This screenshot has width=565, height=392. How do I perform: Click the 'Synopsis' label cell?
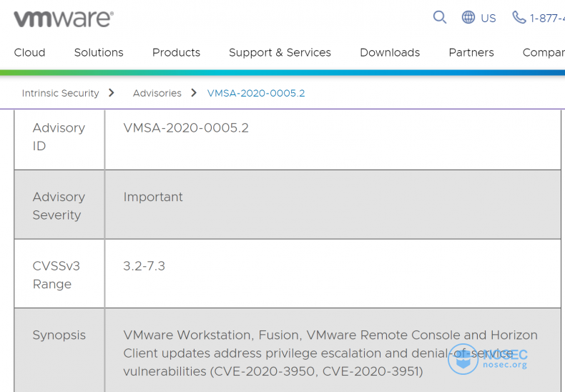pyautogui.click(x=59, y=351)
